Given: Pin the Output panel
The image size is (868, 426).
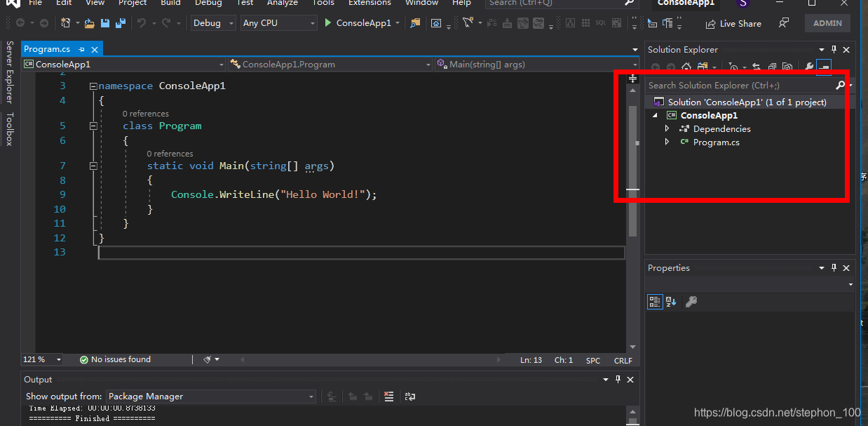Looking at the screenshot, I should point(618,379).
